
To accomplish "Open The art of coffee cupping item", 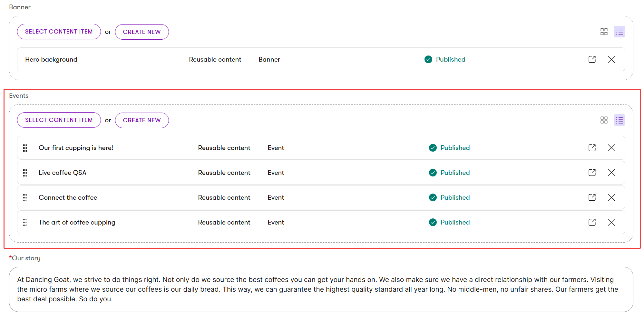I will [x=592, y=222].
